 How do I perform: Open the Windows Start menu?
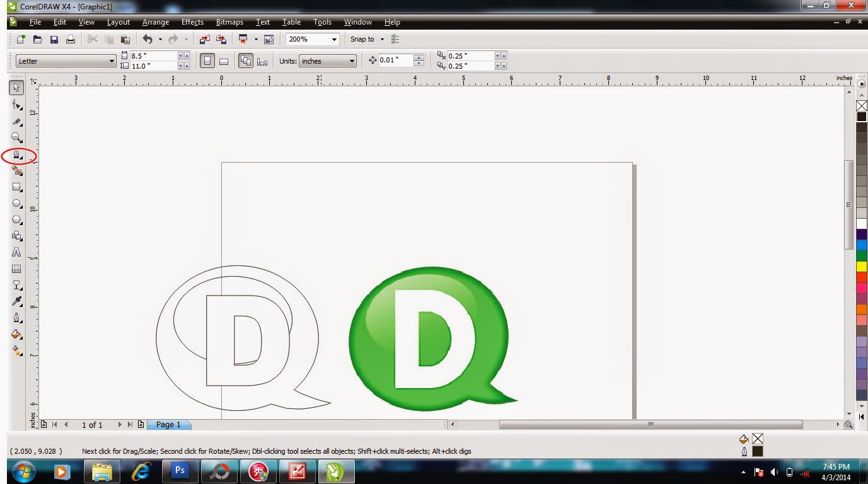[x=23, y=471]
